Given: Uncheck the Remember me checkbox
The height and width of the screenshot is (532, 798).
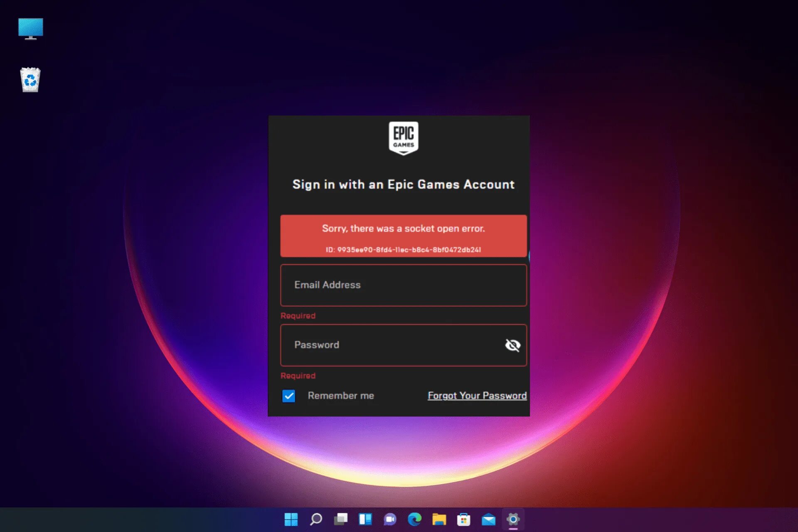Looking at the screenshot, I should (289, 396).
